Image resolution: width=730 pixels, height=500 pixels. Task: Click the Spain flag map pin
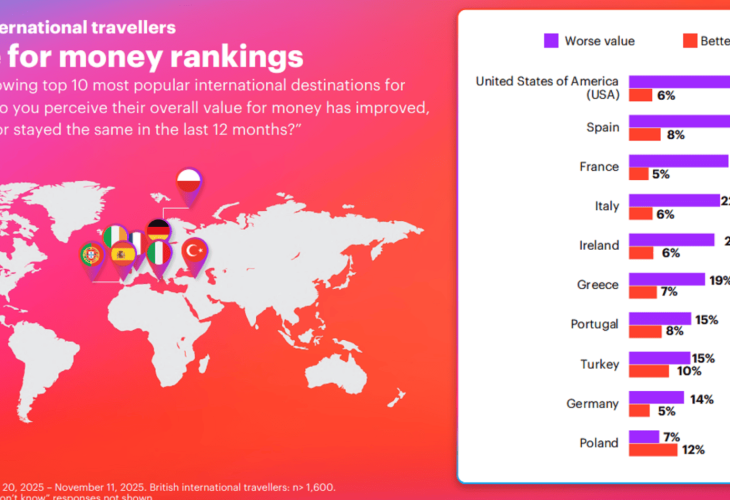point(122,254)
